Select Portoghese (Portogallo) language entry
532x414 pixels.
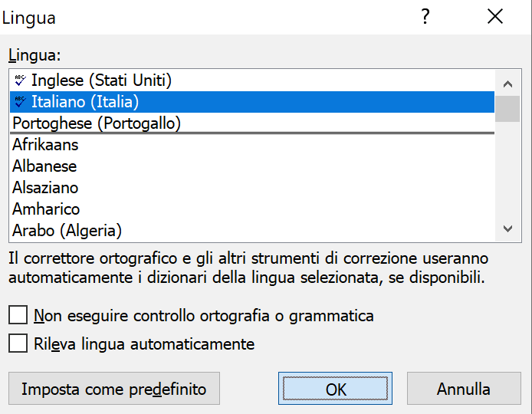click(x=252, y=123)
